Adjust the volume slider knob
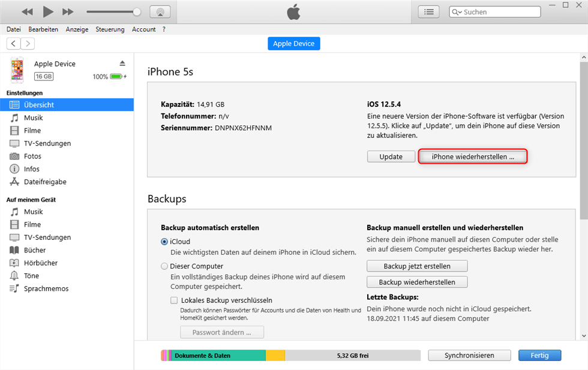Viewport: 588px width, 370px height. (137, 12)
